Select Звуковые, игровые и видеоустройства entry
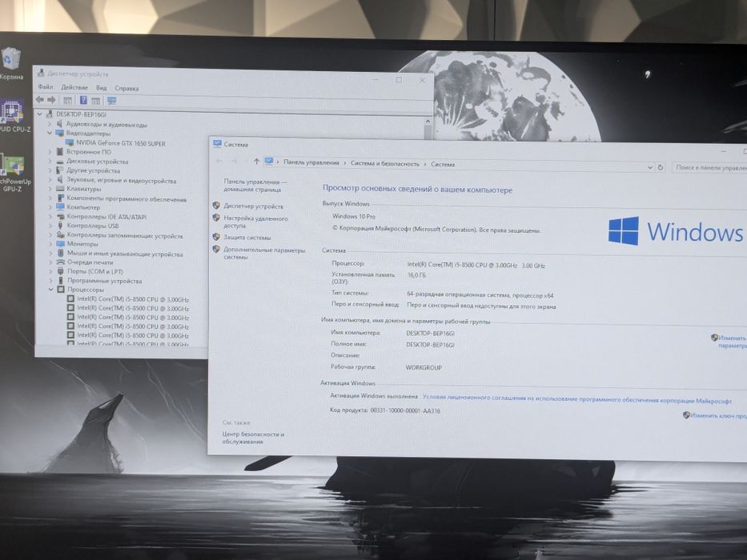747x560 pixels. pyautogui.click(x=122, y=181)
